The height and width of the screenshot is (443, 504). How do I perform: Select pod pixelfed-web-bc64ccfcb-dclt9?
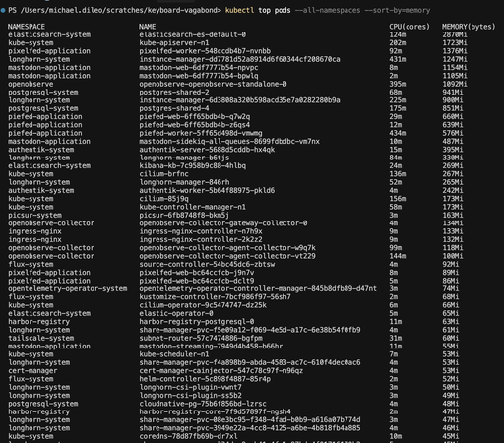pyautogui.click(x=197, y=281)
